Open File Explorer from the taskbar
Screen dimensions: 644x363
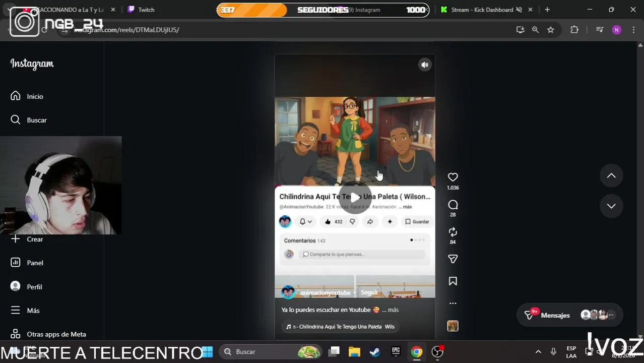(354, 351)
